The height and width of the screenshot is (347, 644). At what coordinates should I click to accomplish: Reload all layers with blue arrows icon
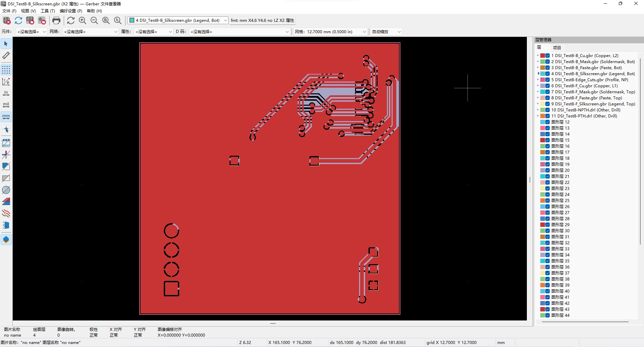[18, 20]
